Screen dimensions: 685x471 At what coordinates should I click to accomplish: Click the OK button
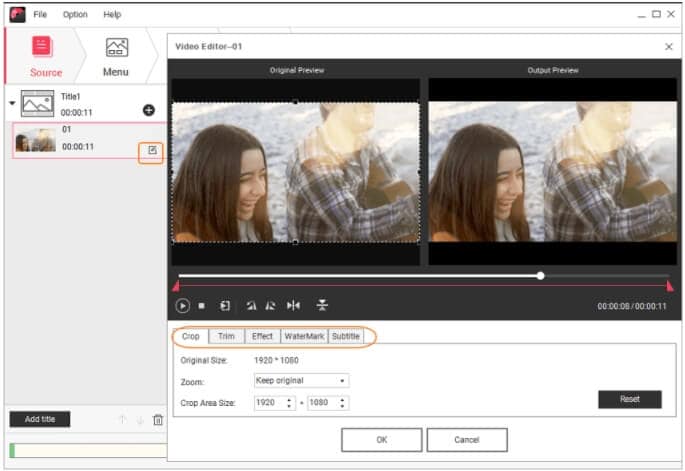point(382,440)
